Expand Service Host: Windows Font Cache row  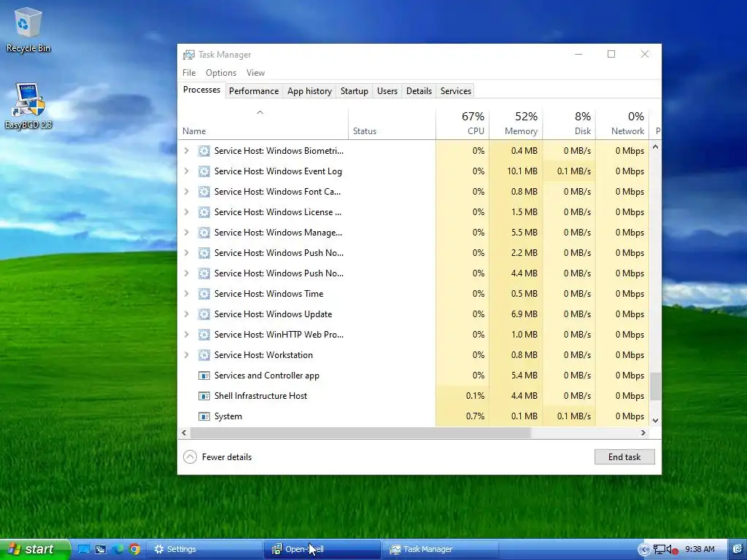[x=186, y=192]
